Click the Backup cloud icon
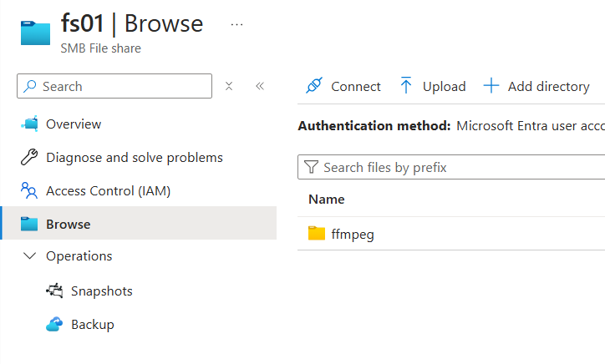Image resolution: width=605 pixels, height=364 pixels. point(54,324)
